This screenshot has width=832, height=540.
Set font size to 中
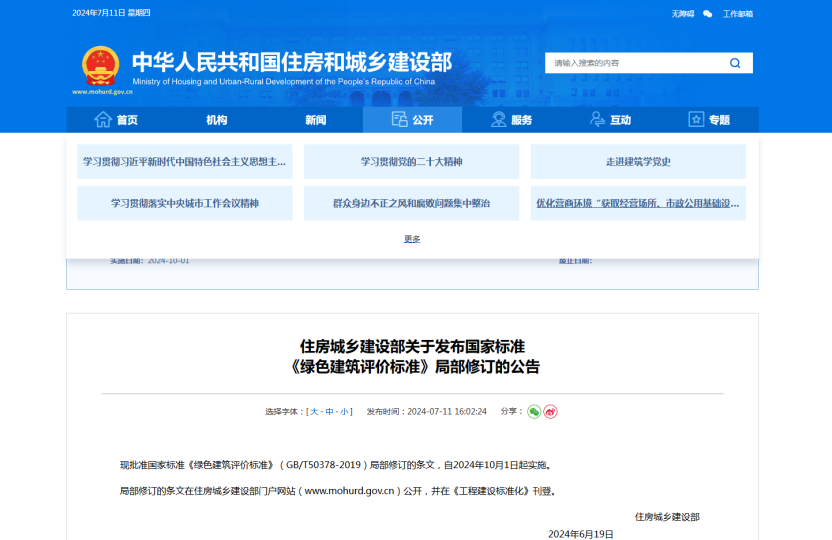[x=330, y=412]
